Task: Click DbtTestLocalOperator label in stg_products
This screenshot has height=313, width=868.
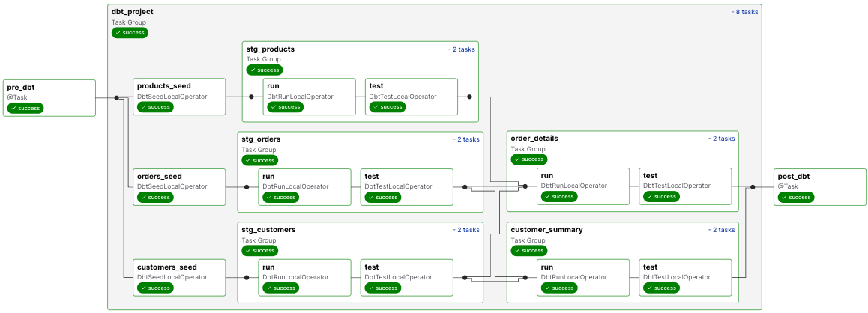Action: [x=403, y=97]
